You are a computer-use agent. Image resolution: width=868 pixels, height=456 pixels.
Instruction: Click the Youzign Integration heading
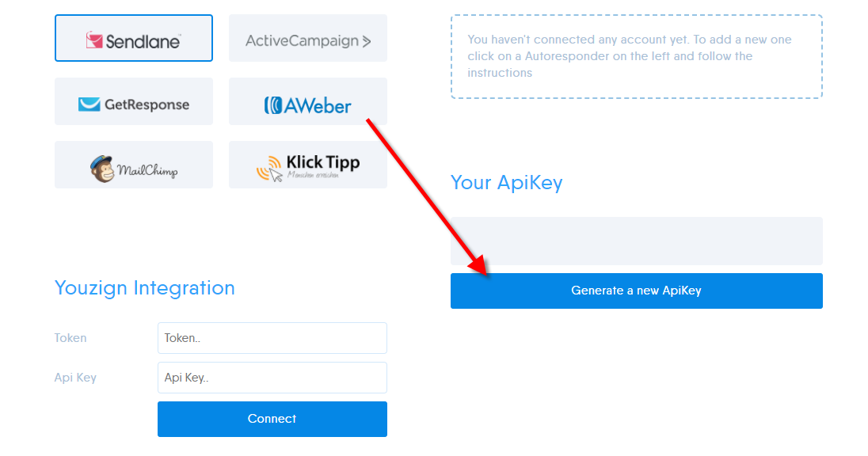144,288
